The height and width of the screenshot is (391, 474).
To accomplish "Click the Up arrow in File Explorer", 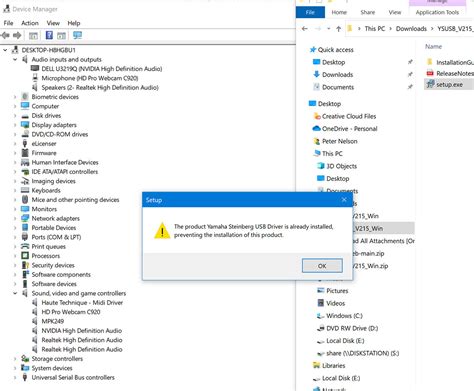I will 339,29.
